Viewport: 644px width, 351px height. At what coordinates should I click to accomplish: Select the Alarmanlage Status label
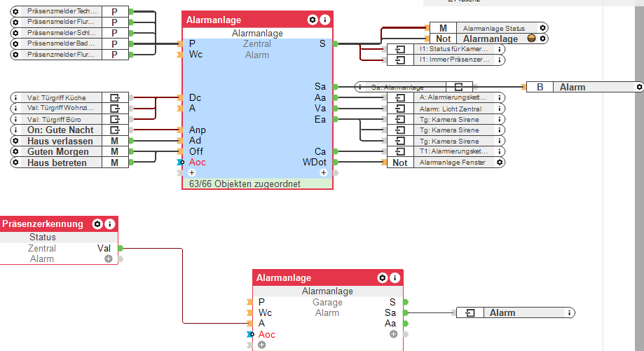(x=493, y=28)
